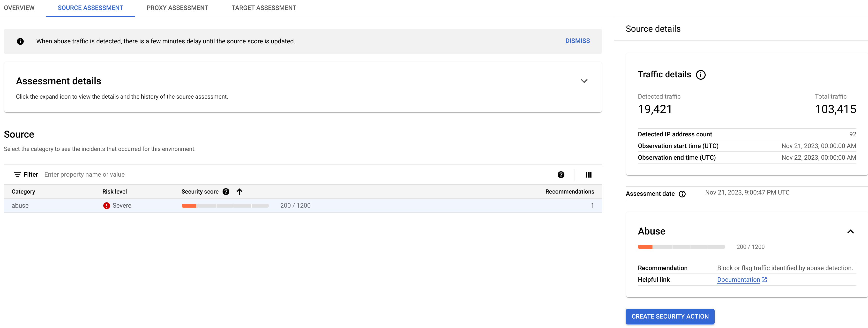Click the Security score help icon
This screenshot has width=868, height=328.
[226, 191]
